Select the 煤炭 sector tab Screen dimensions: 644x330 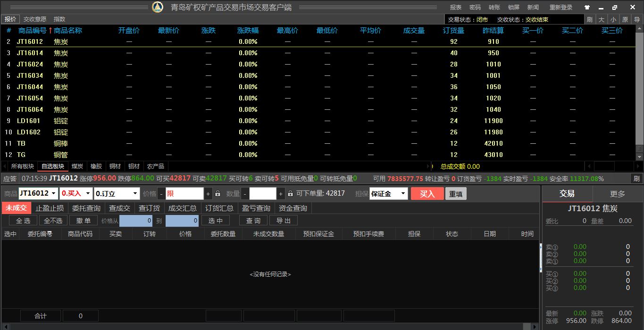tap(77, 166)
